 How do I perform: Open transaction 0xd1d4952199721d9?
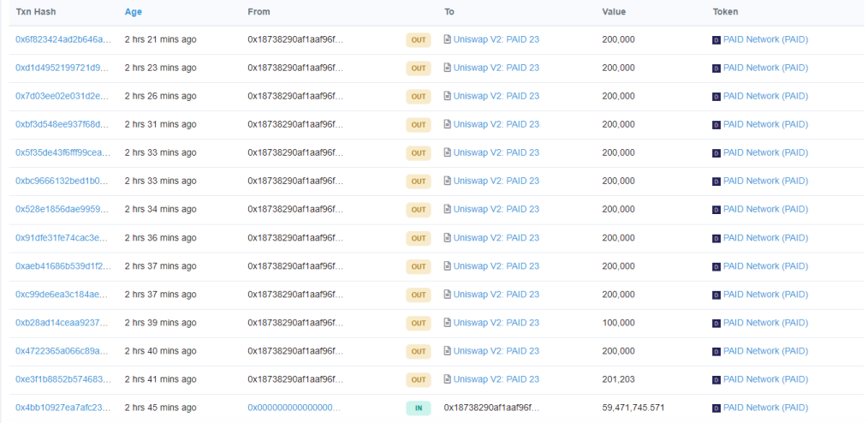tap(63, 68)
